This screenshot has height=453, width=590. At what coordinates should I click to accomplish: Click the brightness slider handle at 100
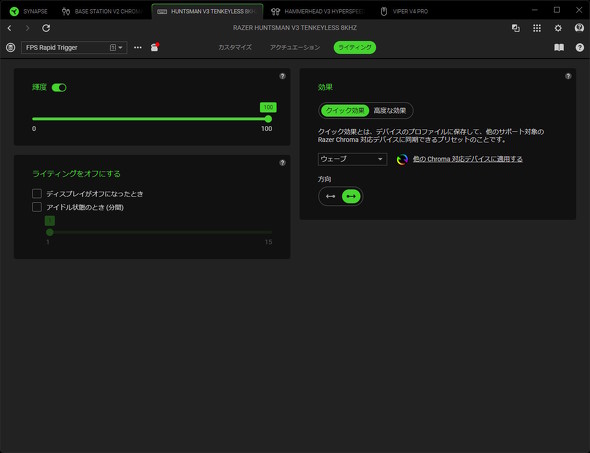click(x=268, y=119)
